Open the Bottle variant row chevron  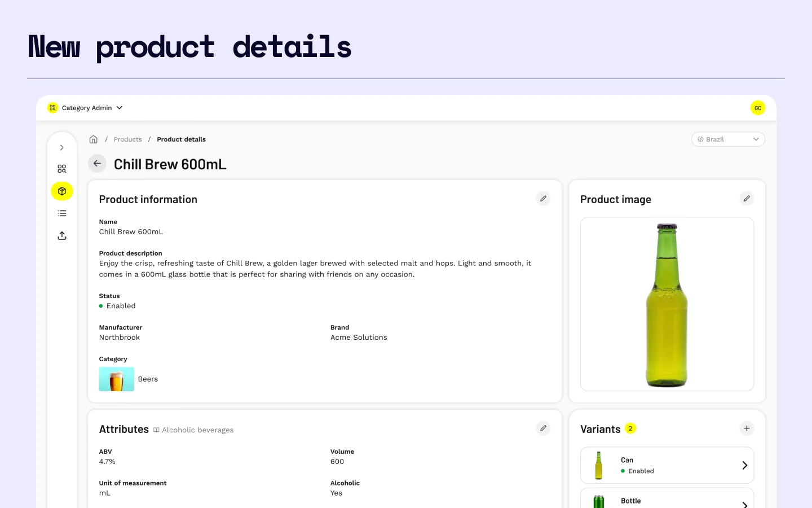click(x=744, y=505)
